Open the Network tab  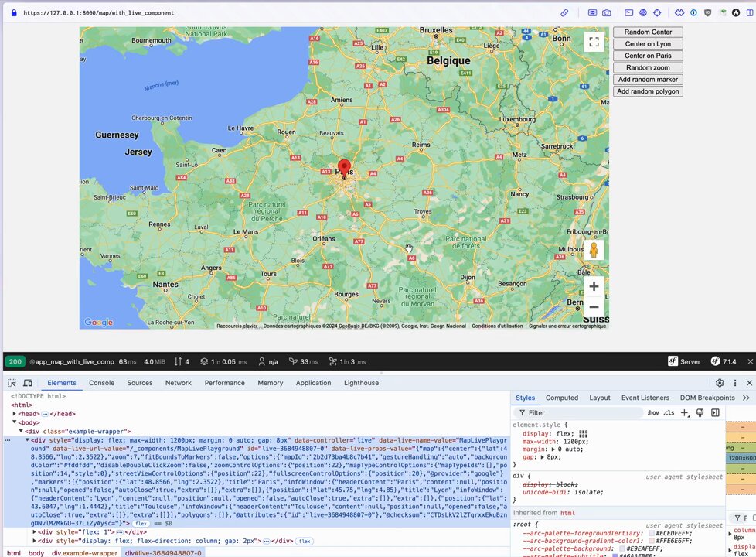179,383
